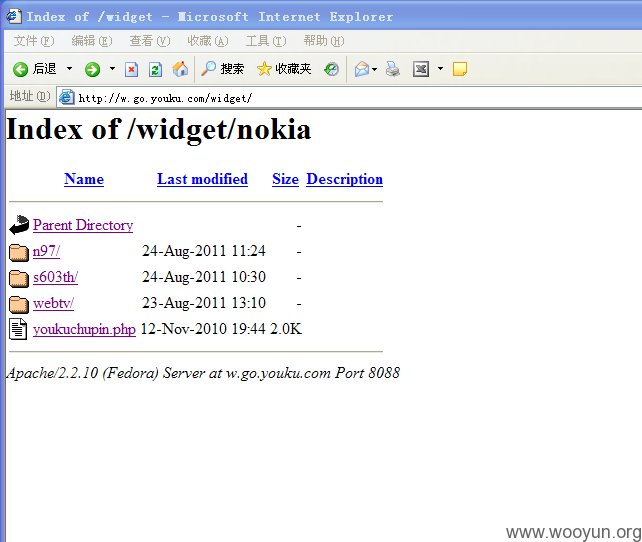Open the 收藏(A) Favorites menu

point(208,41)
